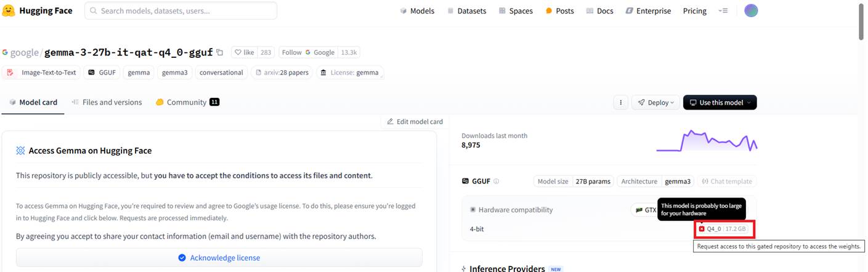Click the downloads last month chart
The image size is (868, 272).
[707, 141]
